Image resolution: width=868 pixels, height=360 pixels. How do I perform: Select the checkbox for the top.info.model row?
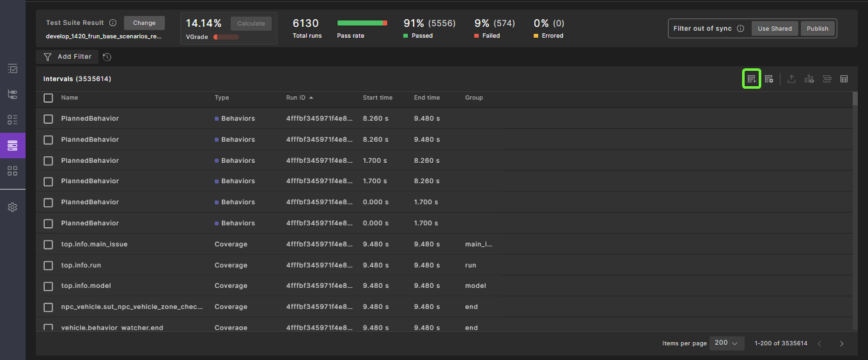pos(49,286)
